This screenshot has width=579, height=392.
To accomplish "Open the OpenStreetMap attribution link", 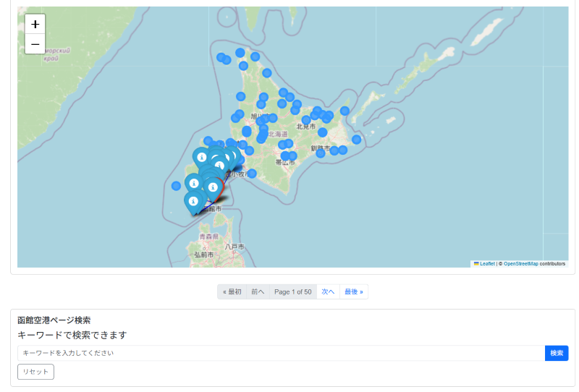I will pyautogui.click(x=520, y=264).
